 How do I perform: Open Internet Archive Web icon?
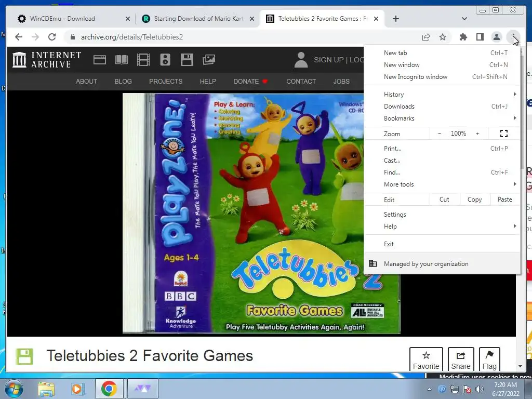pos(100,60)
